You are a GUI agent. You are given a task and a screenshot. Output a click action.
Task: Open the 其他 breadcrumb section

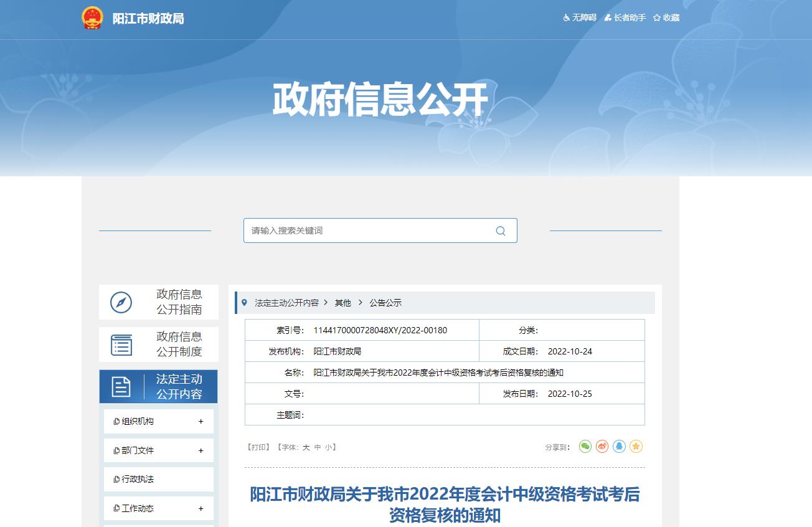tap(342, 302)
